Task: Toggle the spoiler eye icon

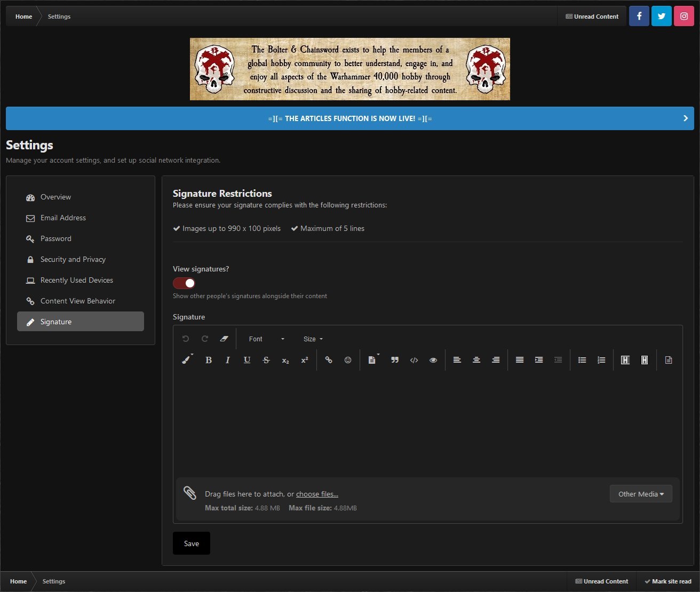Action: click(433, 360)
